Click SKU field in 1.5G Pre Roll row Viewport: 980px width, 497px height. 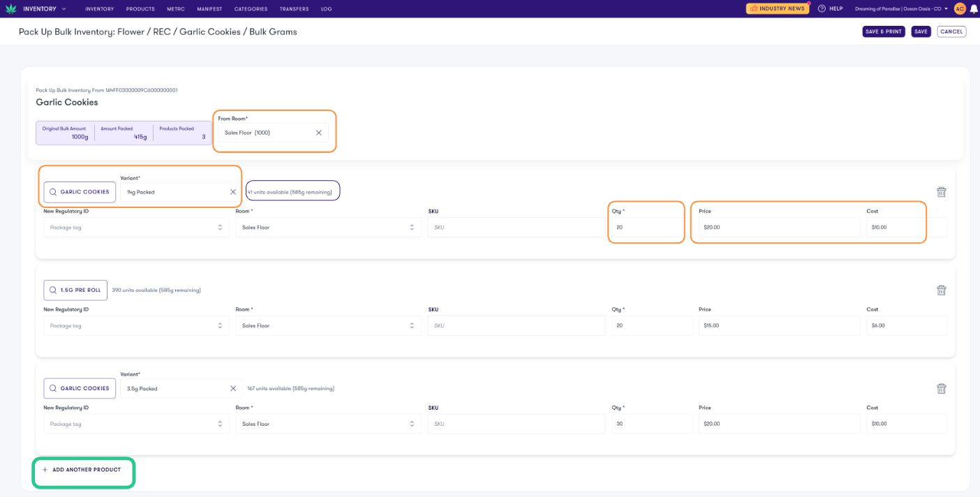pos(517,325)
